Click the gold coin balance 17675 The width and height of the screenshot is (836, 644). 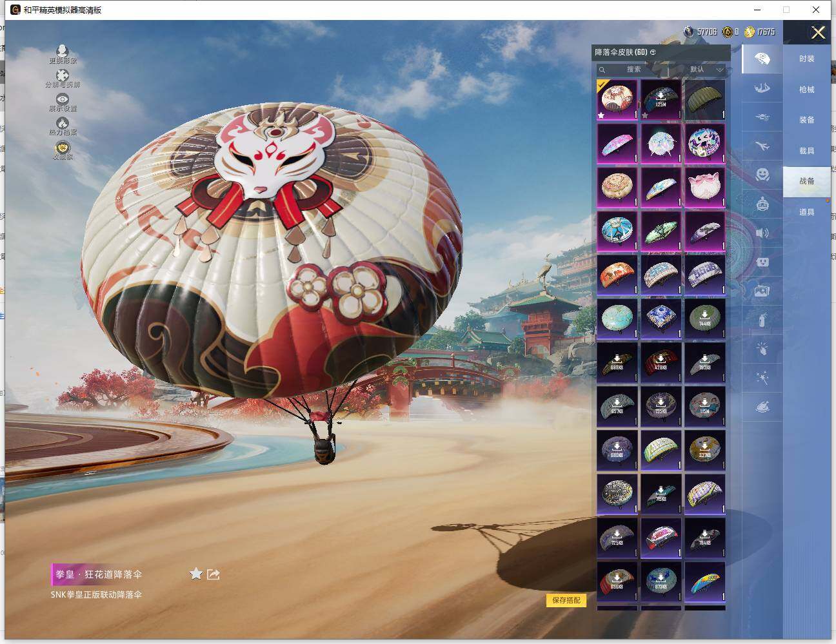pyautogui.click(x=759, y=32)
